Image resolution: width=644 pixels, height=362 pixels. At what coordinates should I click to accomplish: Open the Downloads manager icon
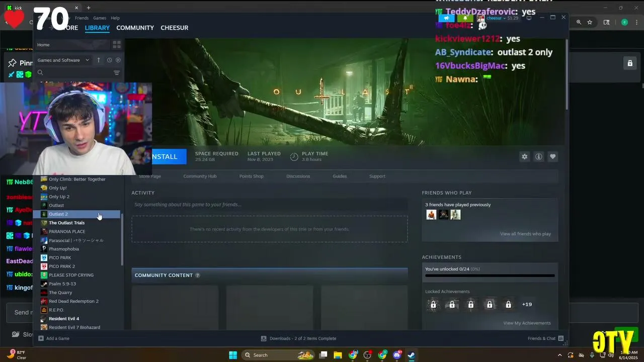coord(264,338)
